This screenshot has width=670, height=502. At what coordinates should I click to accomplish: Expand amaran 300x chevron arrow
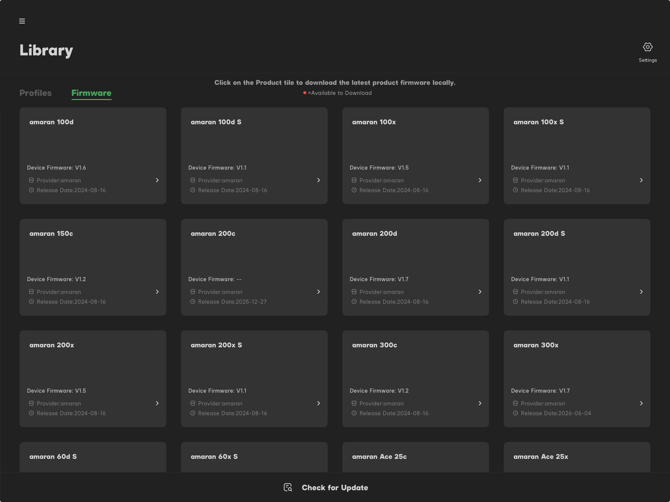pyautogui.click(x=641, y=403)
